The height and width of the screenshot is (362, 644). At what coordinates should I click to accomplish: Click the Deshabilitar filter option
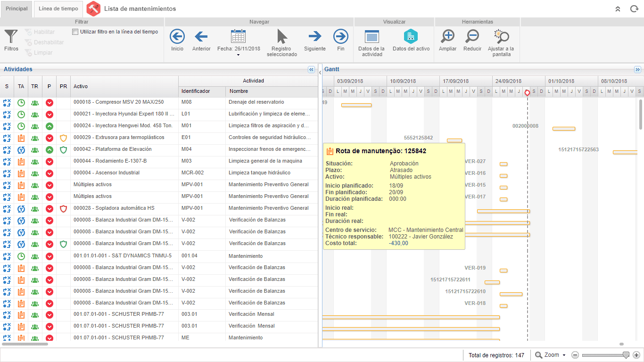(x=44, y=42)
